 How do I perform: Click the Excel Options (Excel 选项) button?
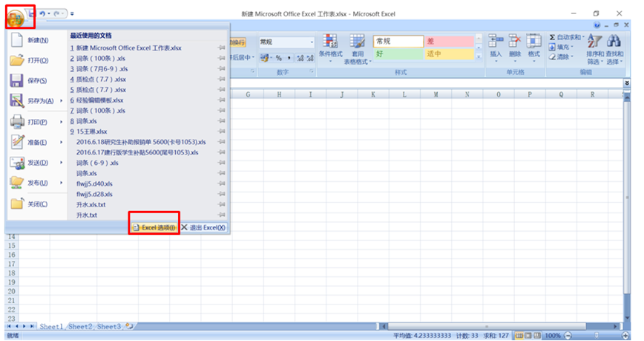click(154, 227)
